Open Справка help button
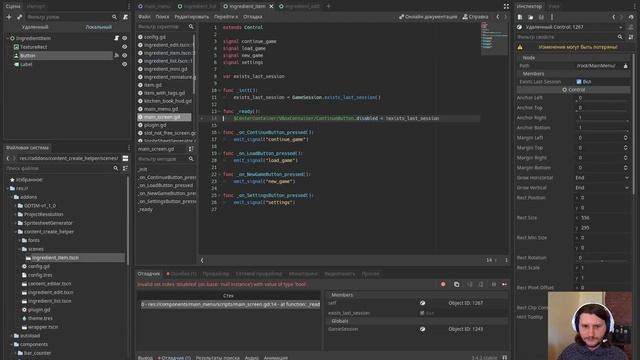640x360 pixels. pyautogui.click(x=475, y=17)
